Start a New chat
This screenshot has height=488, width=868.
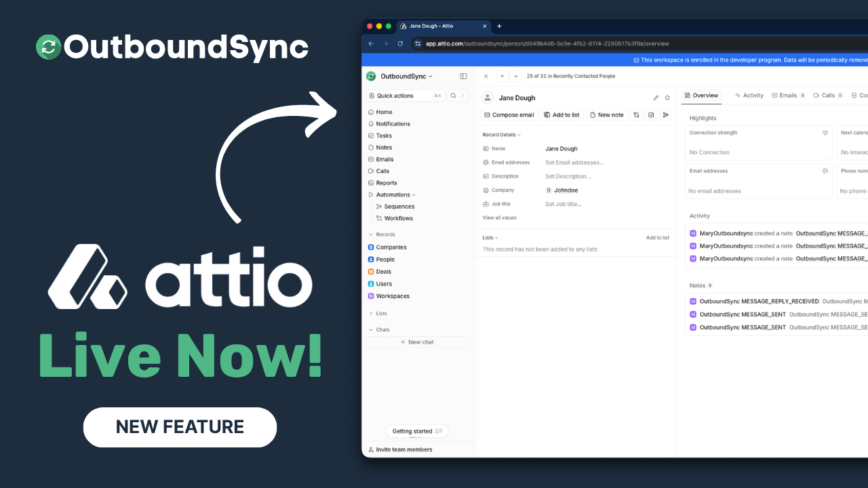(x=418, y=342)
